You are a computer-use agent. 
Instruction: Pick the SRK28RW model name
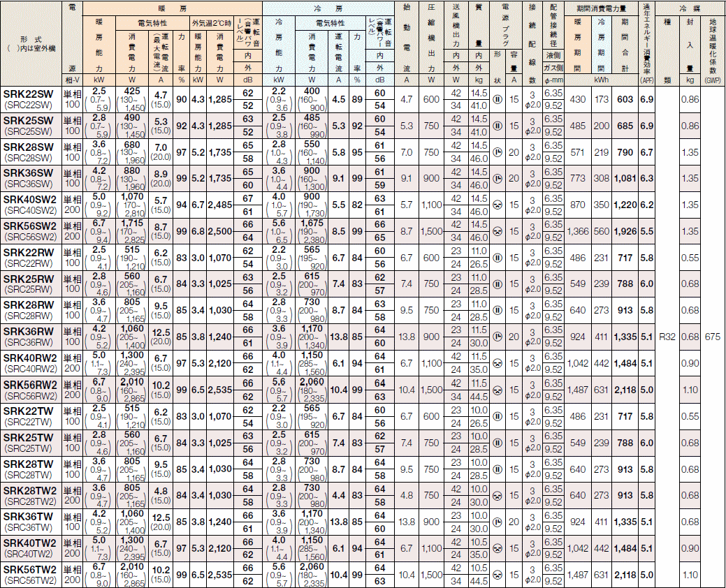pos(29,305)
